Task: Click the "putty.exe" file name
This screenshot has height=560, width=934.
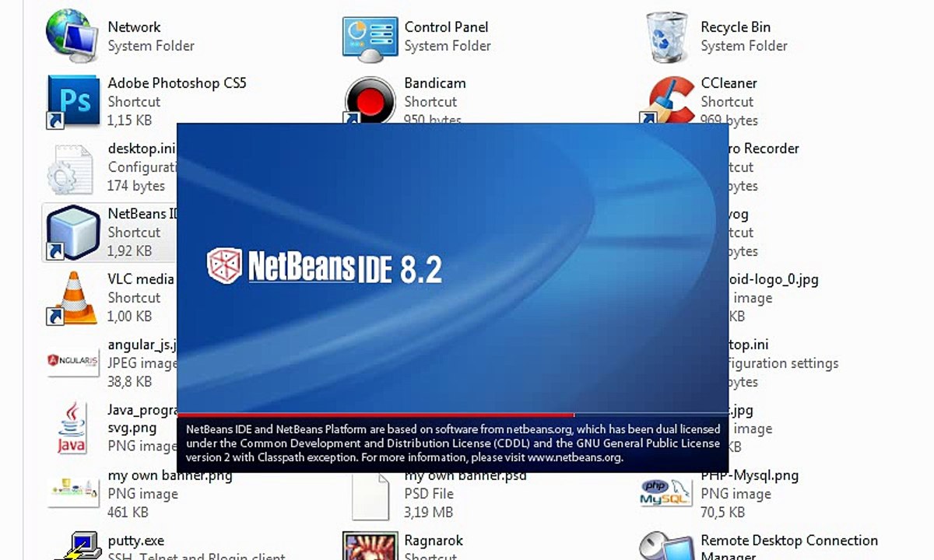Action: pyautogui.click(x=135, y=541)
